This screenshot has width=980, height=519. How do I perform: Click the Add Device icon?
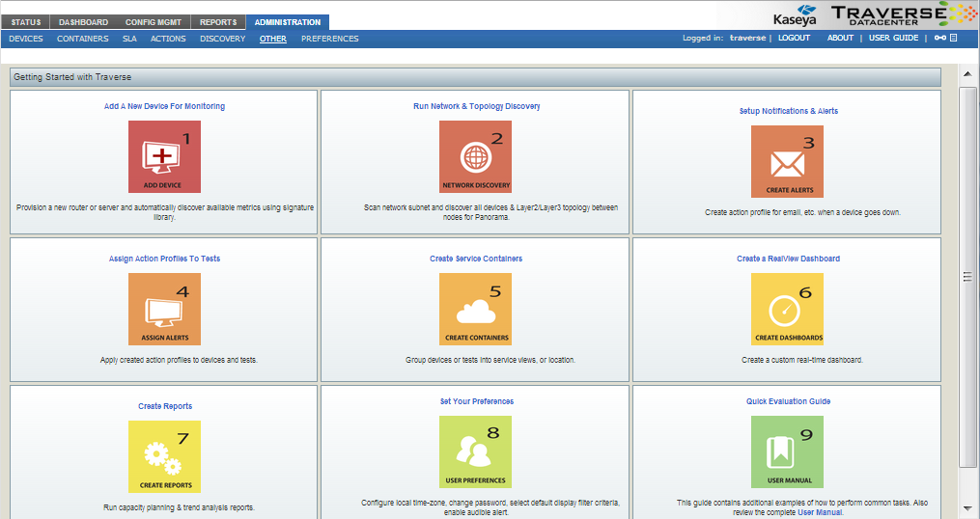[x=164, y=156]
